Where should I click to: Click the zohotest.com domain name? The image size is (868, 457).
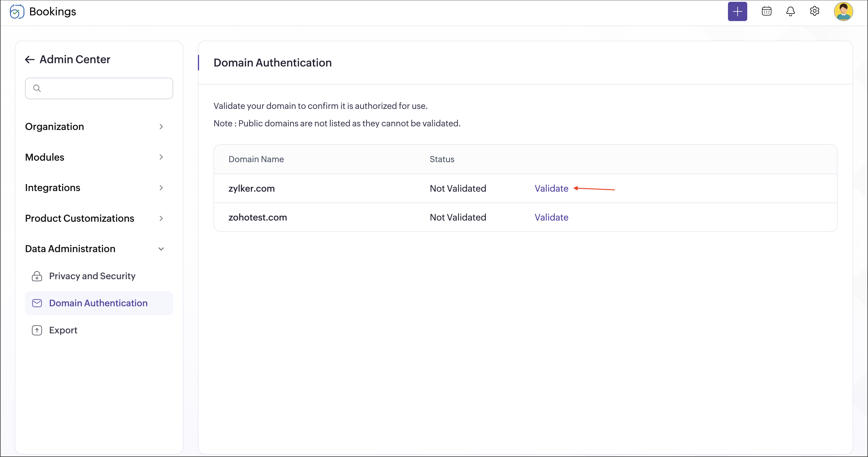point(258,218)
